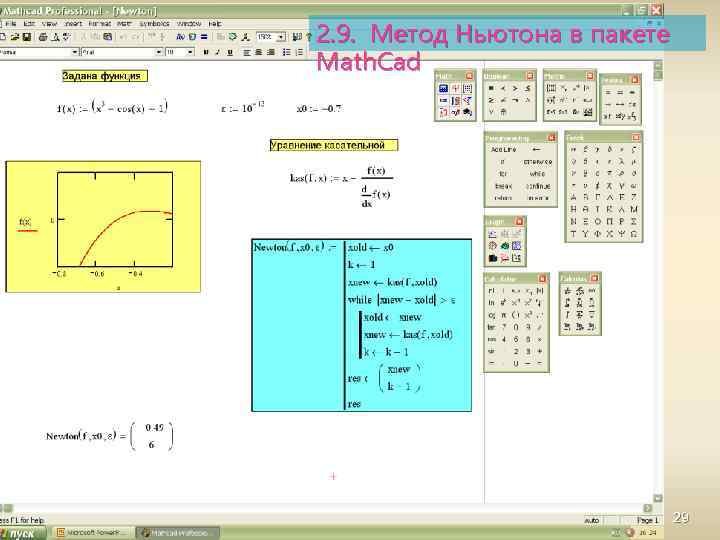The height and width of the screenshot is (540, 720).
Task: Toggle left text alignment
Action: tap(247, 52)
